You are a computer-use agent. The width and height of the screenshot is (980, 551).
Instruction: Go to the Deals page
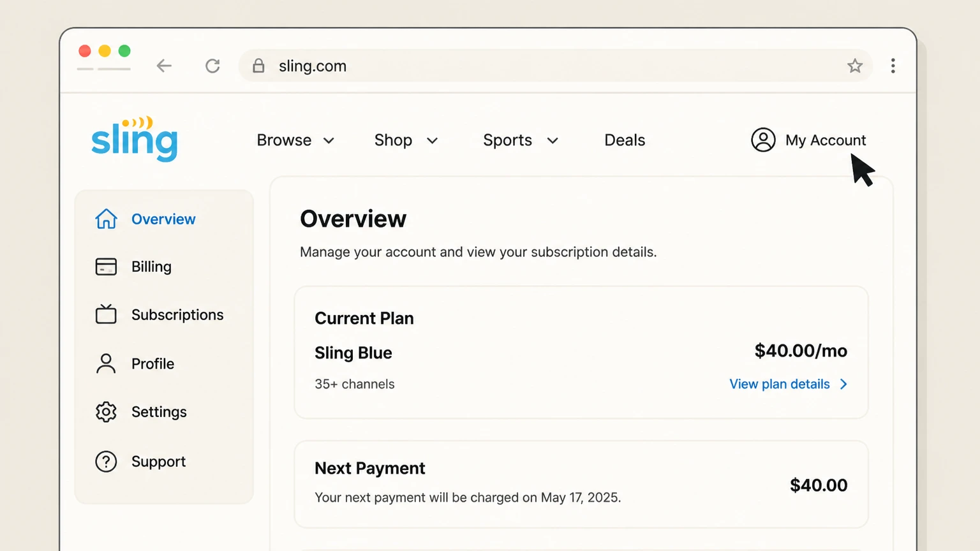tap(625, 140)
